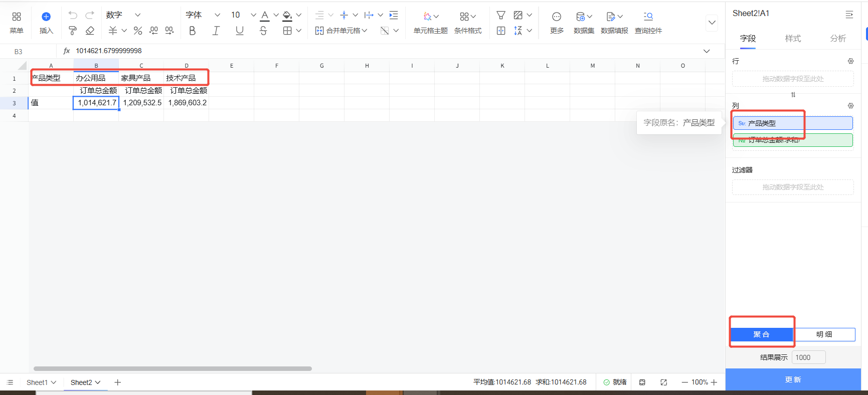Click the format painter icon
This screenshot has width=868, height=395.
coord(73,31)
